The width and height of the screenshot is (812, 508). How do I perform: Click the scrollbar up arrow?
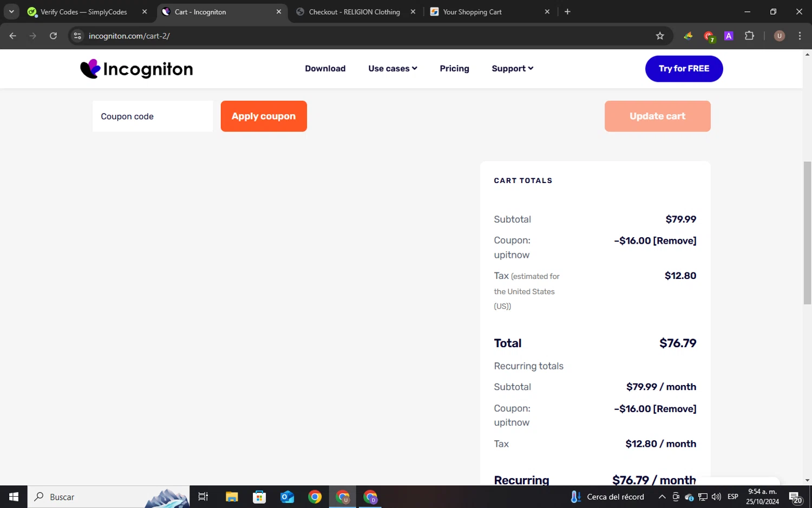[807, 54]
